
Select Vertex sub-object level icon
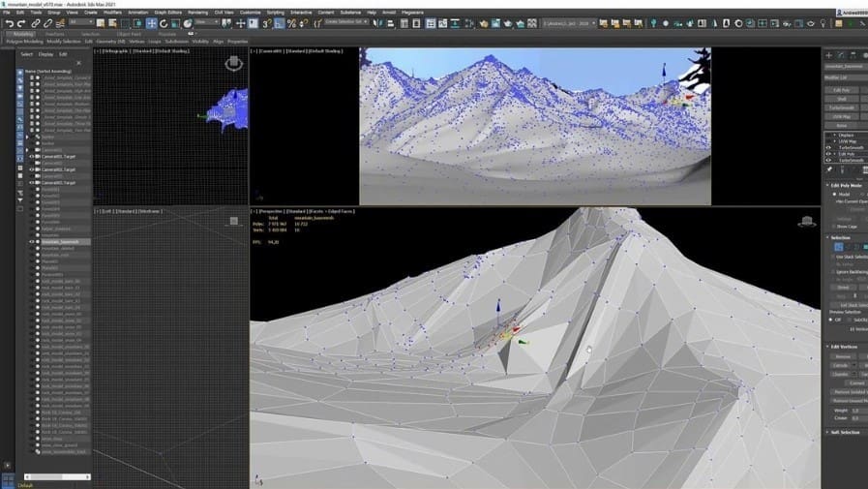pos(839,247)
